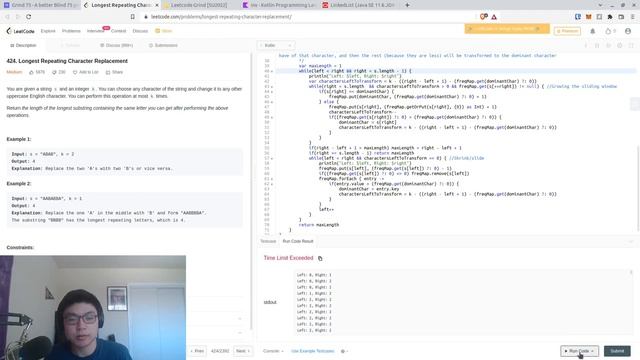
Task: Select the Run Code Result tab
Action: (x=298, y=241)
